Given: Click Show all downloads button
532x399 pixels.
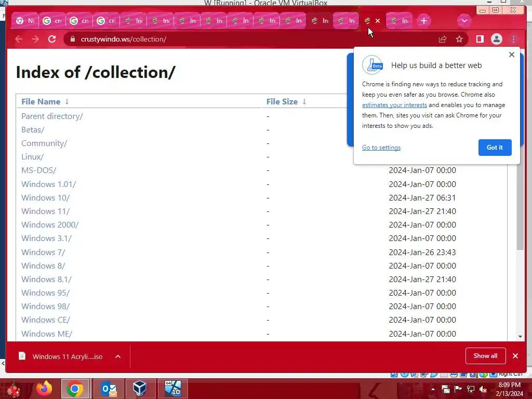Looking at the screenshot, I should pos(486,356).
